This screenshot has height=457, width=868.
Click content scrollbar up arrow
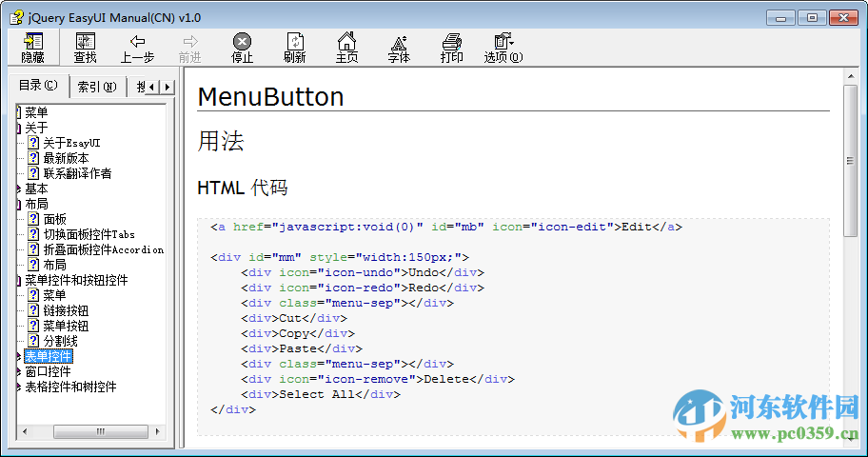850,76
